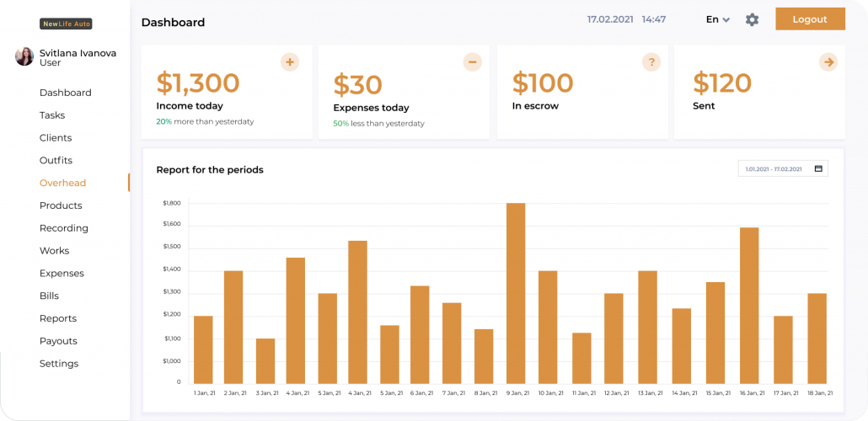Open settings via gear icon in header
Viewport: 868px width, 421px height.
752,19
